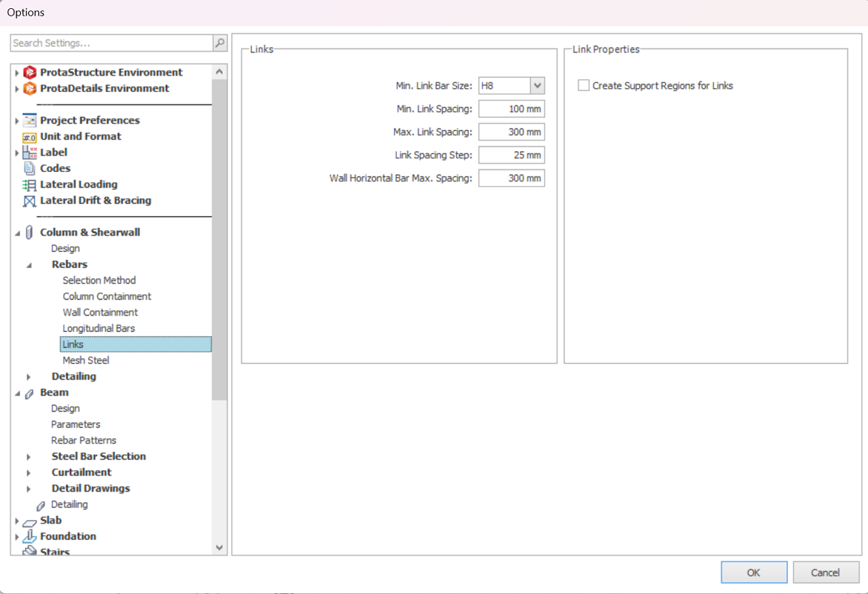Select the Lateral Loading icon
Viewport: 868px width, 594px height.
point(30,184)
